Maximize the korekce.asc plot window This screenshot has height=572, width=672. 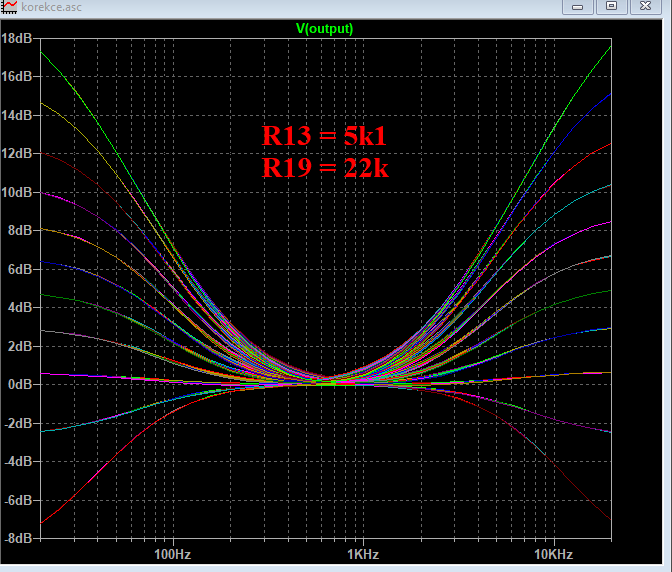point(612,6)
